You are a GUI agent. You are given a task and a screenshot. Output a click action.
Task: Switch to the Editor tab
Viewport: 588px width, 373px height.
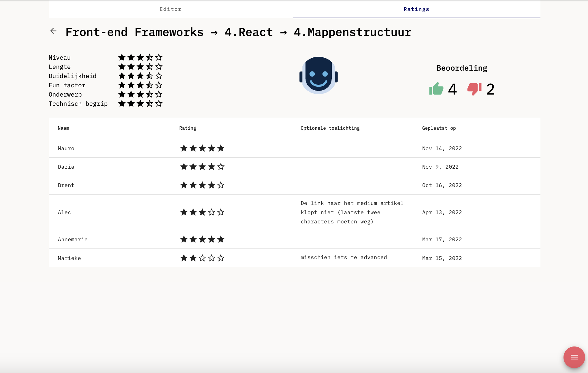pyautogui.click(x=171, y=9)
